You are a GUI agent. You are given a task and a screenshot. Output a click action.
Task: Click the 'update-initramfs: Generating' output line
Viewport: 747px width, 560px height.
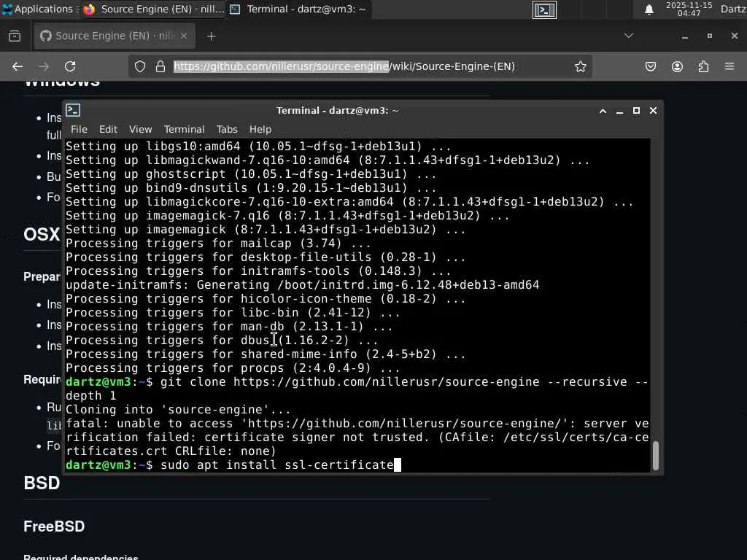click(303, 285)
